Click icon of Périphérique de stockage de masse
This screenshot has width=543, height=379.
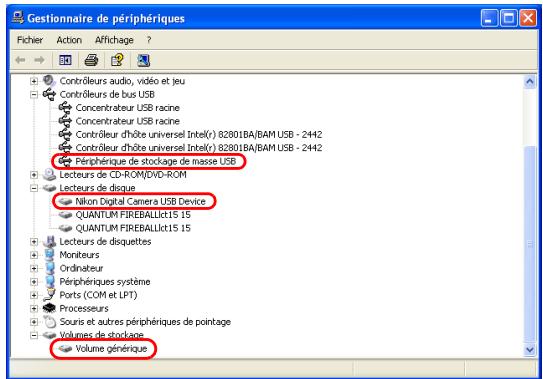[65, 161]
